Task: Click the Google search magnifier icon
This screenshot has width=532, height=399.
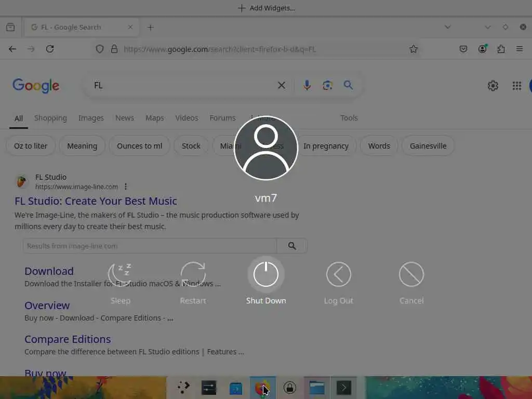Action: pyautogui.click(x=348, y=85)
